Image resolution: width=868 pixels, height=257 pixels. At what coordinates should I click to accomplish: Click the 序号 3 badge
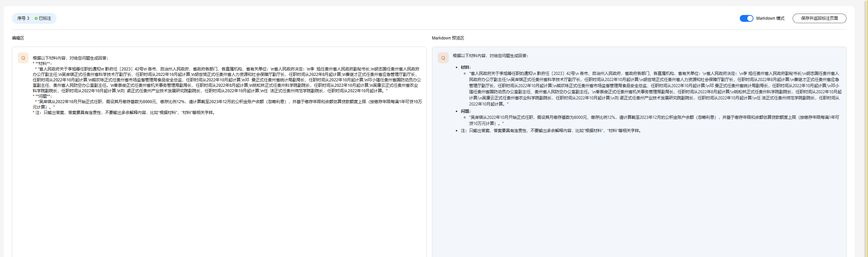23,18
